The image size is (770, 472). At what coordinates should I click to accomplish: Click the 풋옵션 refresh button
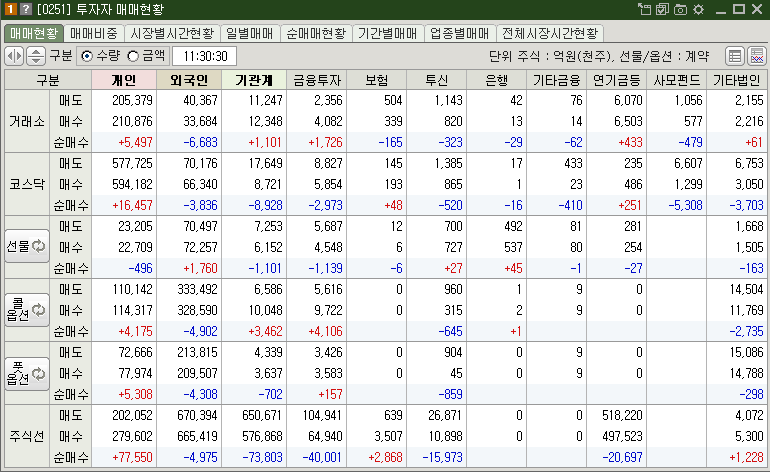pos(27,374)
